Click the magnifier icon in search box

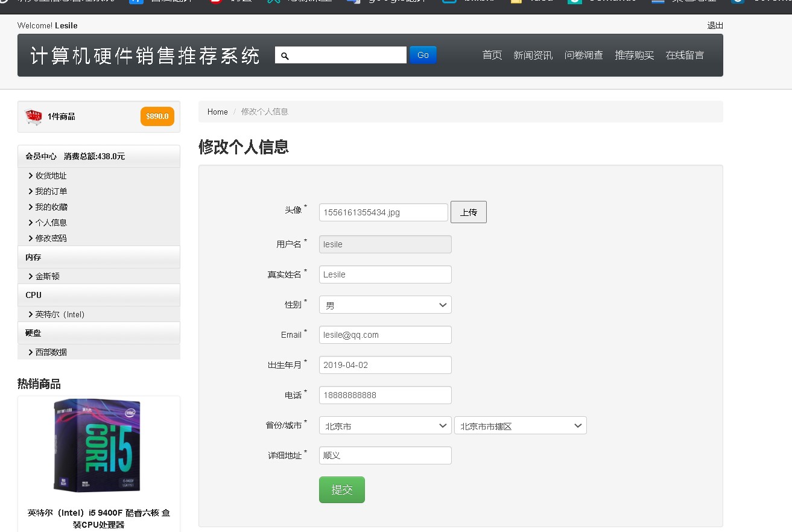click(285, 55)
